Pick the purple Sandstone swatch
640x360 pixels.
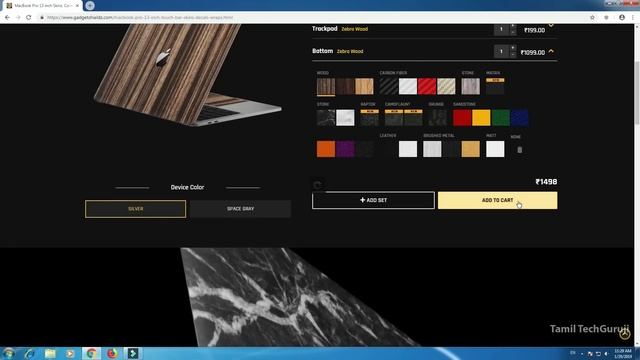click(345, 149)
